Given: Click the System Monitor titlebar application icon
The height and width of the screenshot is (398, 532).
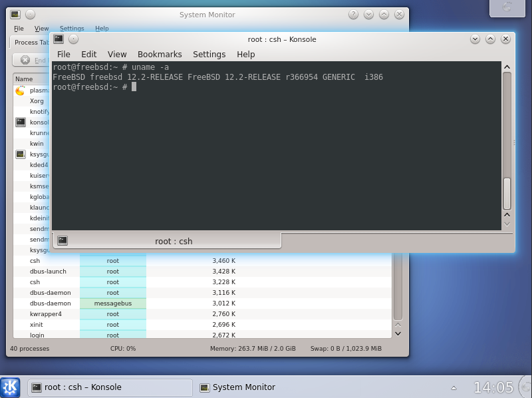Looking at the screenshot, I should (15, 15).
